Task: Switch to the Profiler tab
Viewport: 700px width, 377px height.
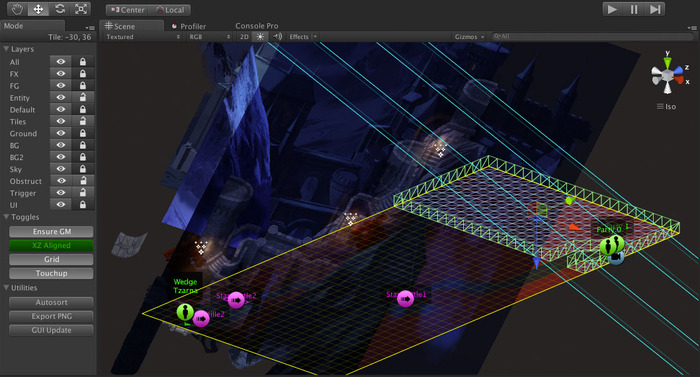Action: pos(189,26)
